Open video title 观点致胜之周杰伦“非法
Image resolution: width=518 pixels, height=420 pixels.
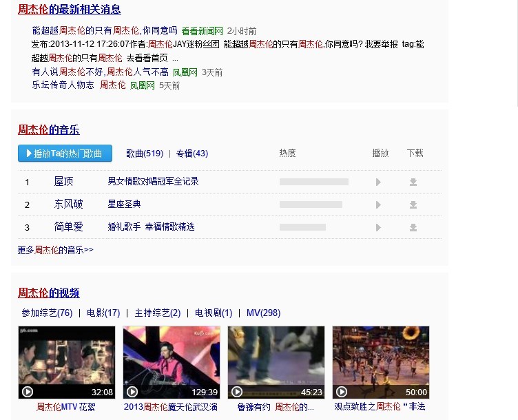[380, 406]
